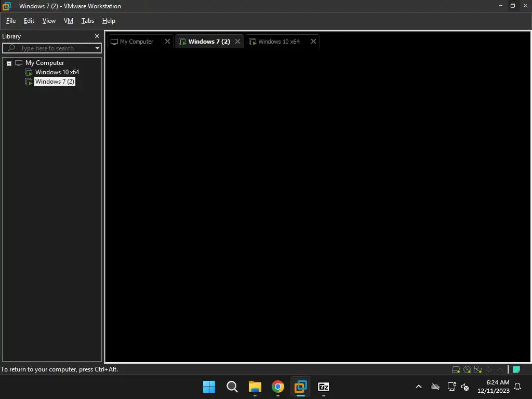This screenshot has width=532, height=399.
Task: Open Google Chrome from the taskbar
Action: point(278,387)
